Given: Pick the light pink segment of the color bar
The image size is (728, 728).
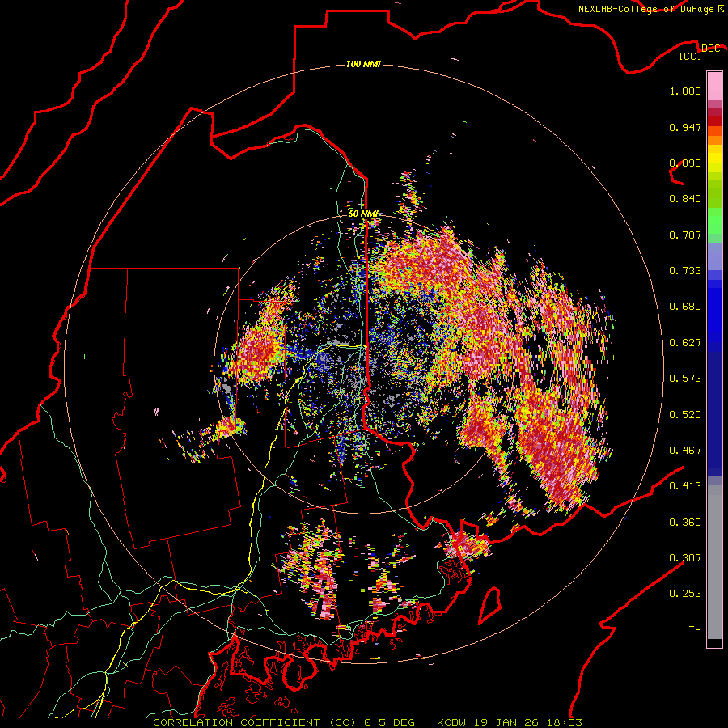Looking at the screenshot, I should pyautogui.click(x=714, y=87).
